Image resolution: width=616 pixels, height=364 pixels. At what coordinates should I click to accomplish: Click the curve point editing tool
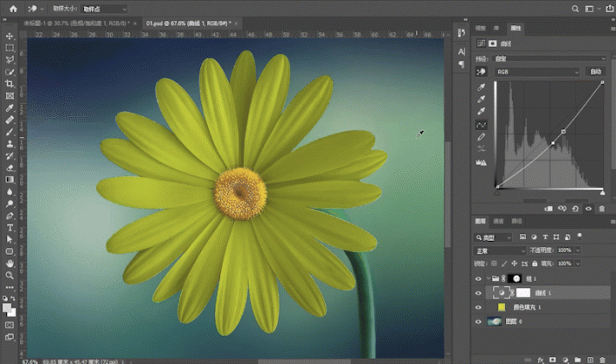(x=481, y=124)
